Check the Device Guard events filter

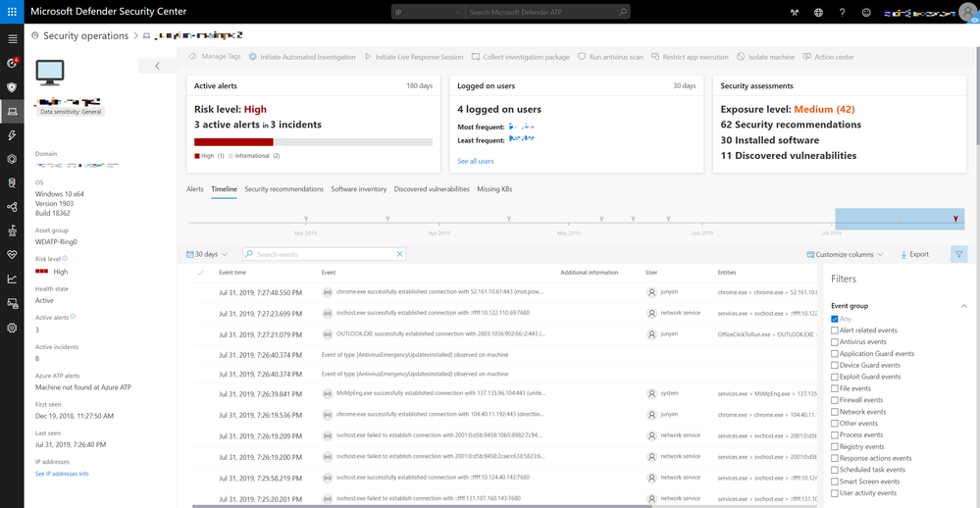coord(835,365)
